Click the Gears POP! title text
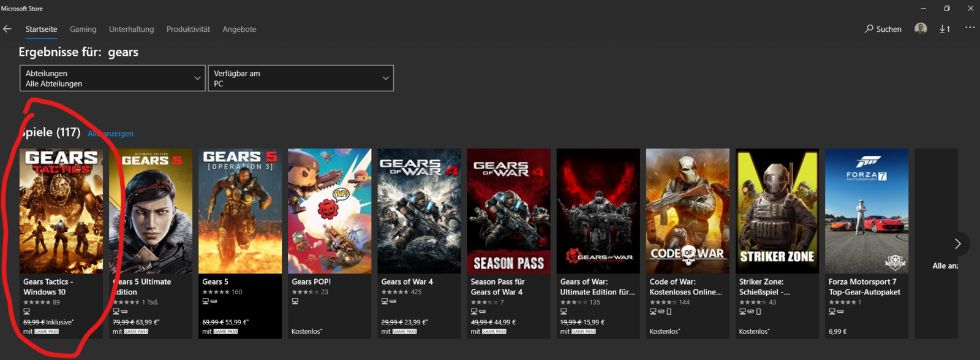980x360 pixels. [x=311, y=282]
